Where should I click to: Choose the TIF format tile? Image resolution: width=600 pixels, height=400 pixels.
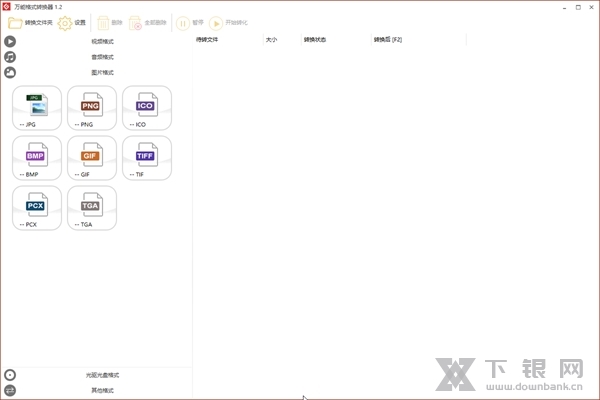(x=147, y=158)
